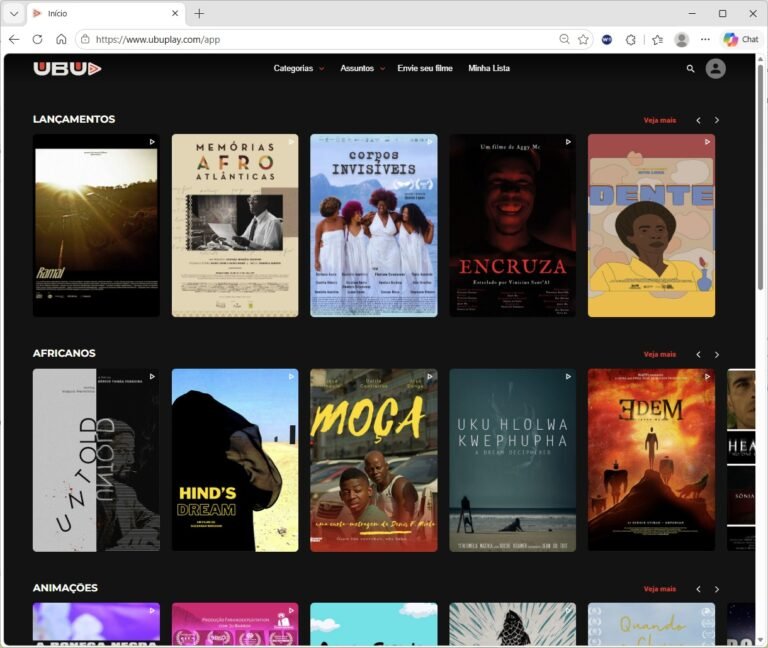Show next Africanos with right chevron
This screenshot has width=768, height=648.
click(x=717, y=355)
